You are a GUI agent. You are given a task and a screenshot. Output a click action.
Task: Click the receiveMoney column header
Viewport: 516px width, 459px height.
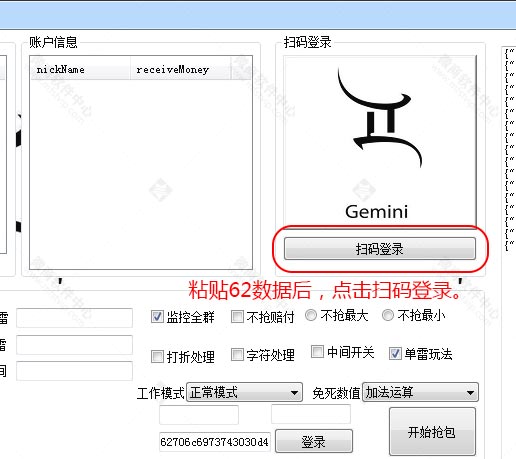click(180, 69)
